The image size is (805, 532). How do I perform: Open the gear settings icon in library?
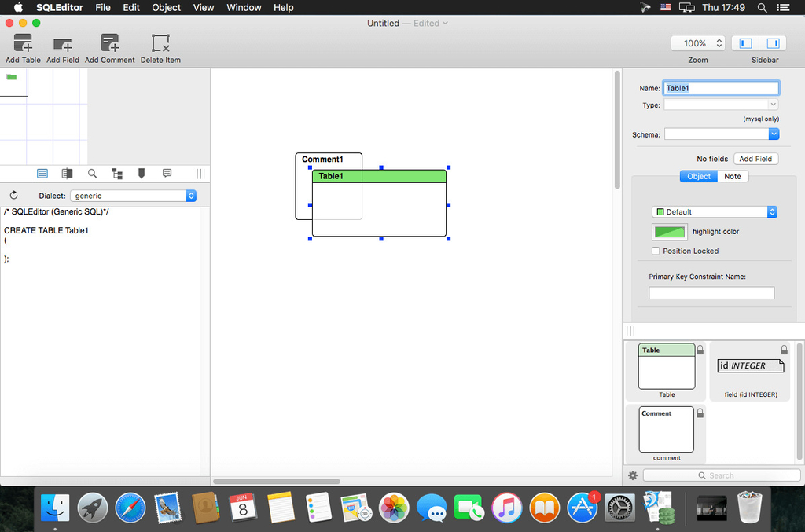(632, 475)
